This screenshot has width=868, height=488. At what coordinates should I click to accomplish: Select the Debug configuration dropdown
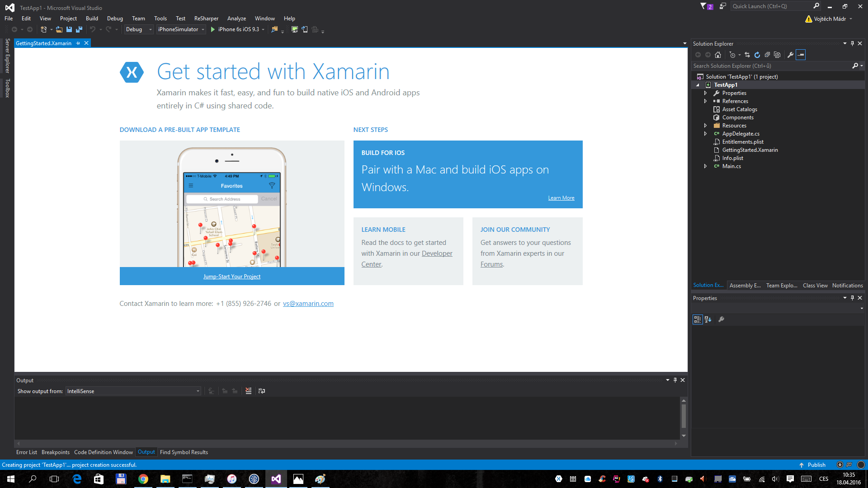coord(138,28)
